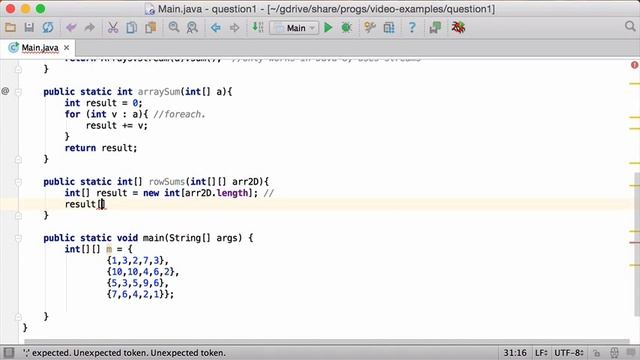The width and height of the screenshot is (640, 360).
Task: Start debugging with the green bug icon
Action: click(347, 28)
